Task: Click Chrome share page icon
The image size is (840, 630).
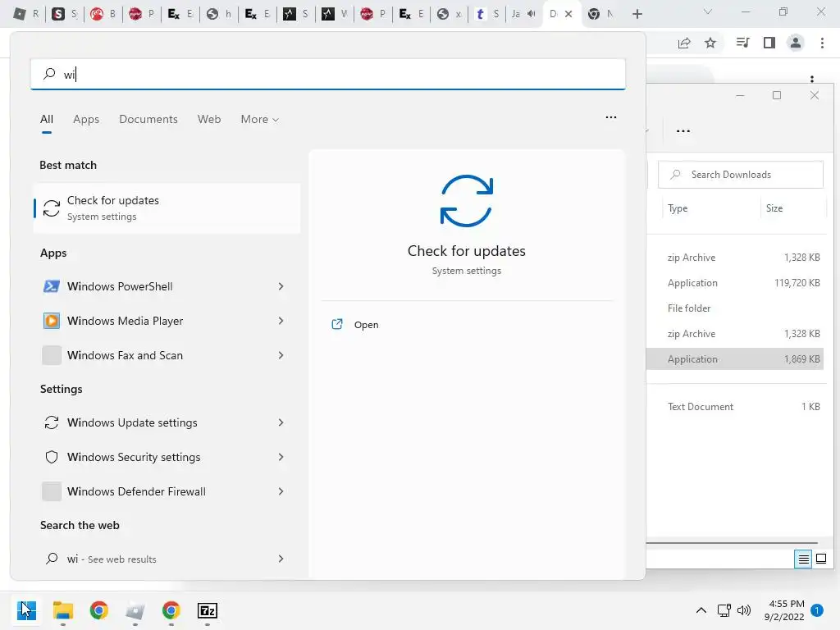Action: tap(684, 43)
